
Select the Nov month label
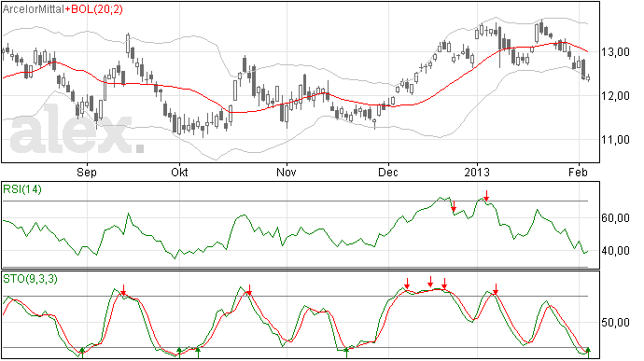287,172
